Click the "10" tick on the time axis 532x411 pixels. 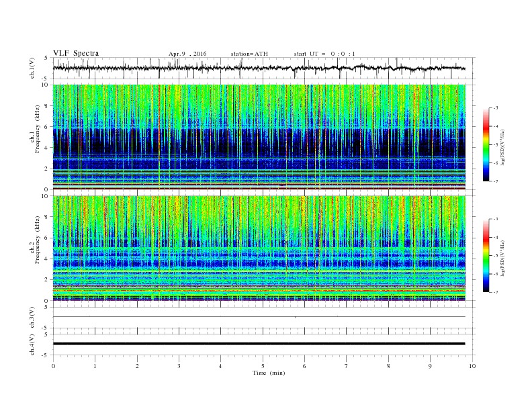[x=472, y=366]
